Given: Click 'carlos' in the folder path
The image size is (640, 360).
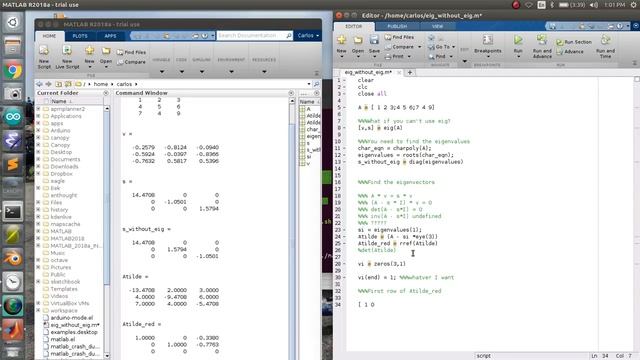Looking at the screenshot, I should (124, 84).
